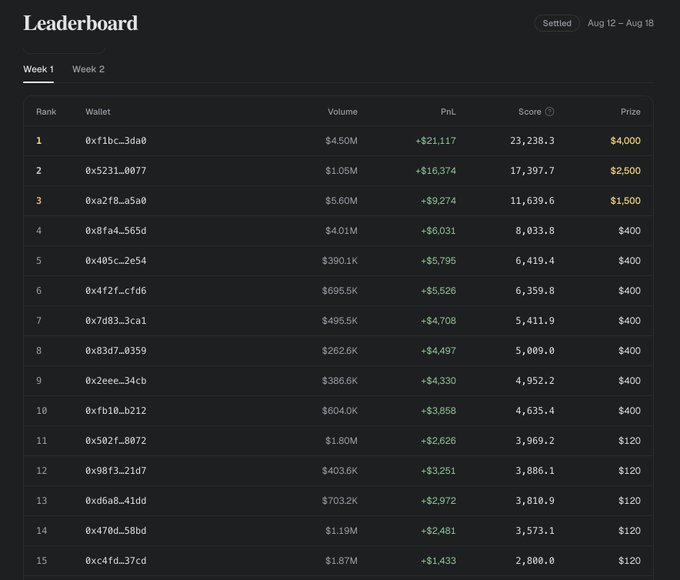Click the 6,359.8 score value
The height and width of the screenshot is (580, 680).
click(x=535, y=291)
